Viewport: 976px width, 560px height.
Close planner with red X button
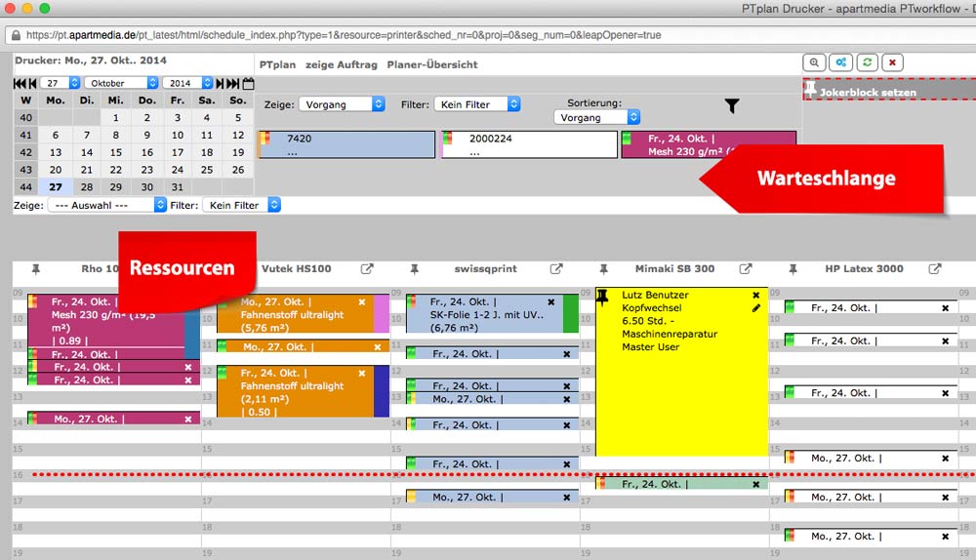point(893,62)
